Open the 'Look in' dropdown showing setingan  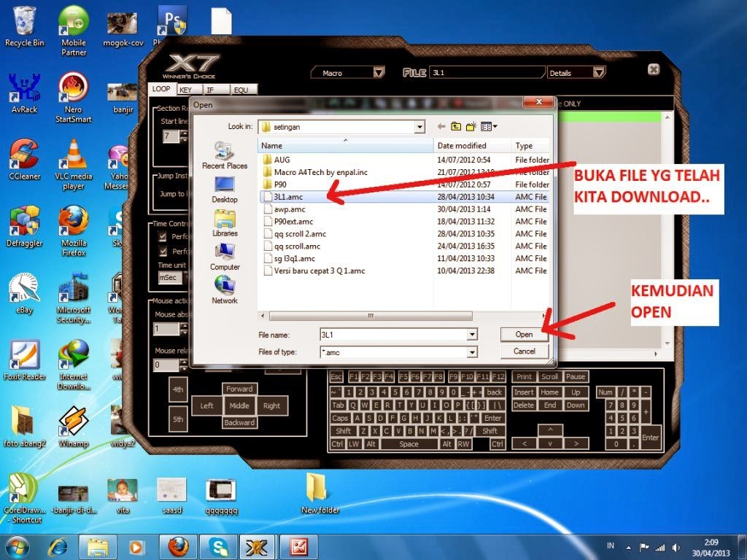point(419,126)
